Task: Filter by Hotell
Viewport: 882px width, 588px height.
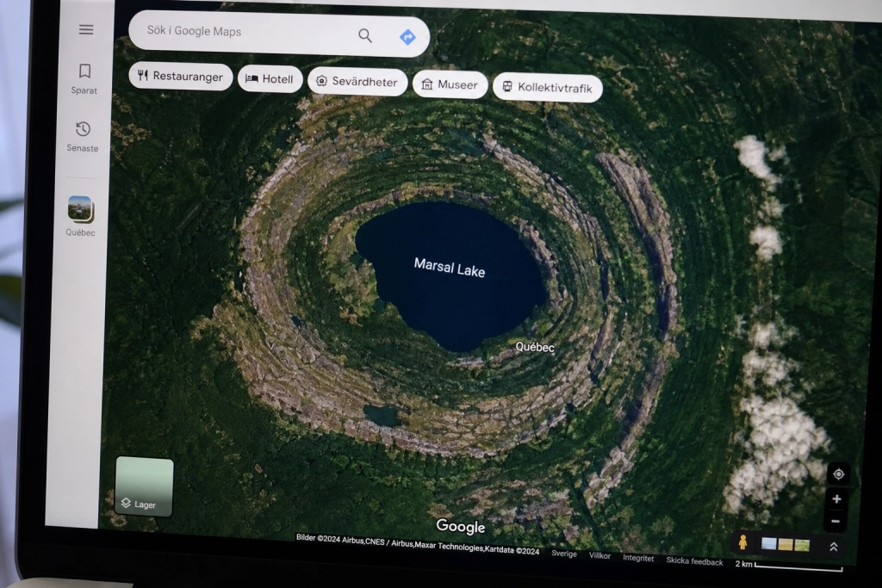Action: pos(270,78)
